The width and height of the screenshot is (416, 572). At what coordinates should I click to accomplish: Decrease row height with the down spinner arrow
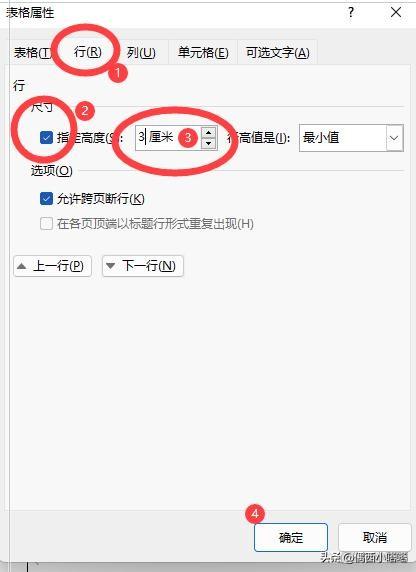point(208,143)
